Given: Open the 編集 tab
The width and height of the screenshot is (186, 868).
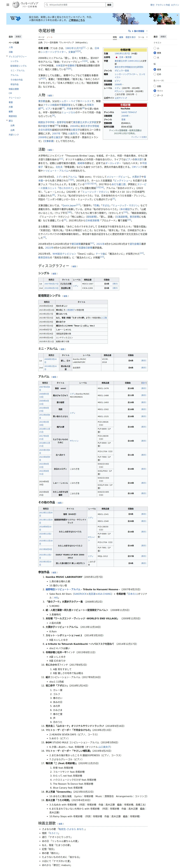Looking at the screenshot, I should click(121, 37).
